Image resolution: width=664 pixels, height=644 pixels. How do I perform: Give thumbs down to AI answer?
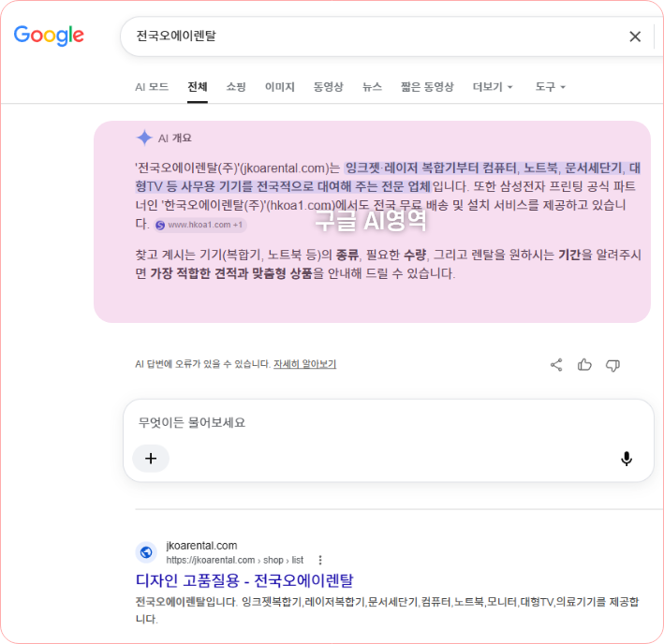point(612,365)
